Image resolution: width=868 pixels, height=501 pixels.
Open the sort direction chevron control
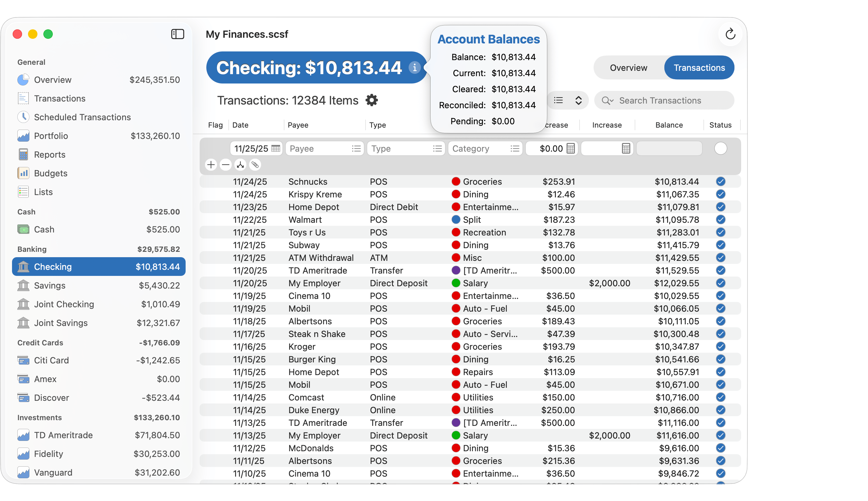[x=578, y=100]
